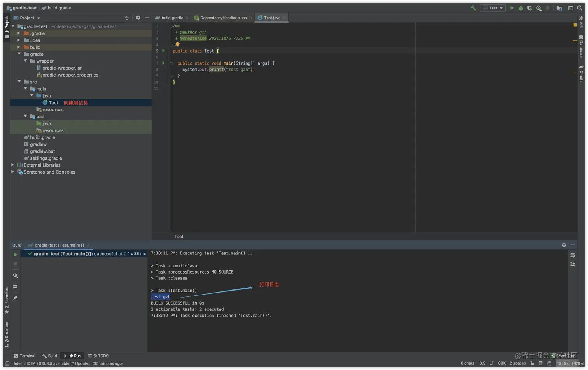
Task: Collapse the wrapper folder
Action: [x=25, y=61]
